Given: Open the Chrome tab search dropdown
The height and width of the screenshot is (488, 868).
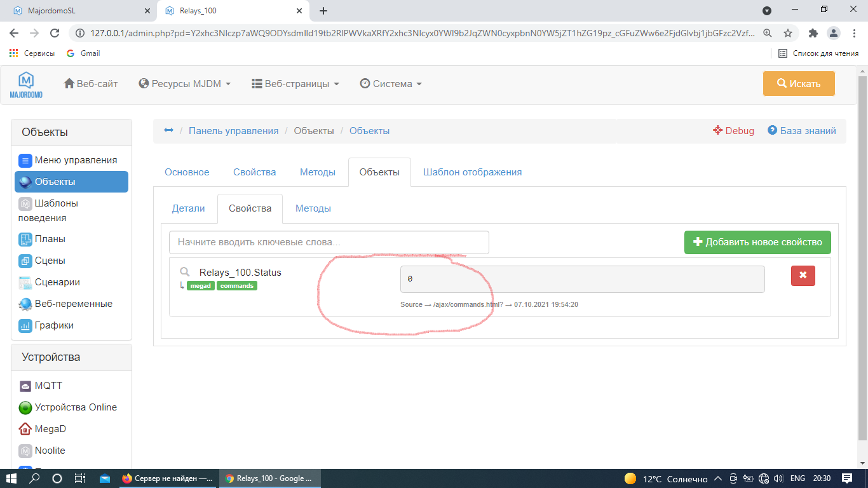Looking at the screenshot, I should coord(767,11).
